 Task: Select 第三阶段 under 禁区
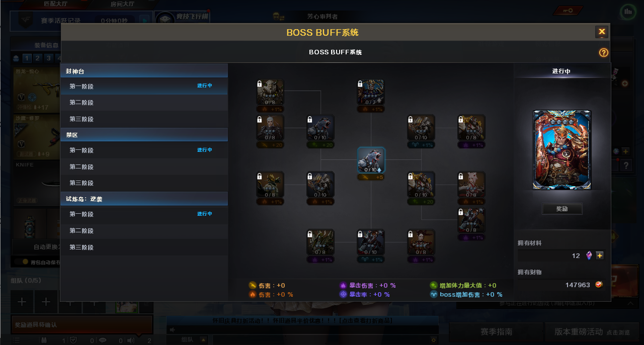click(144, 183)
